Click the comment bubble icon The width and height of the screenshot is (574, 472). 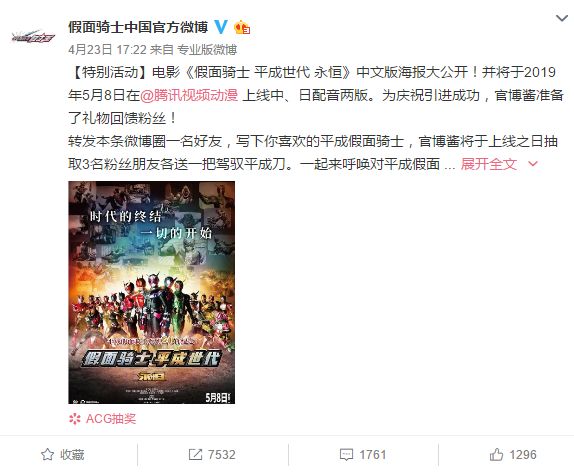346,455
